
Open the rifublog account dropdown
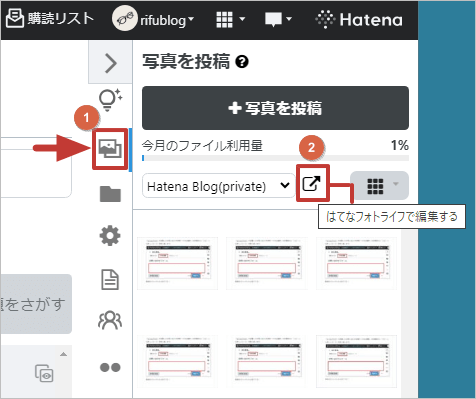tap(153, 19)
